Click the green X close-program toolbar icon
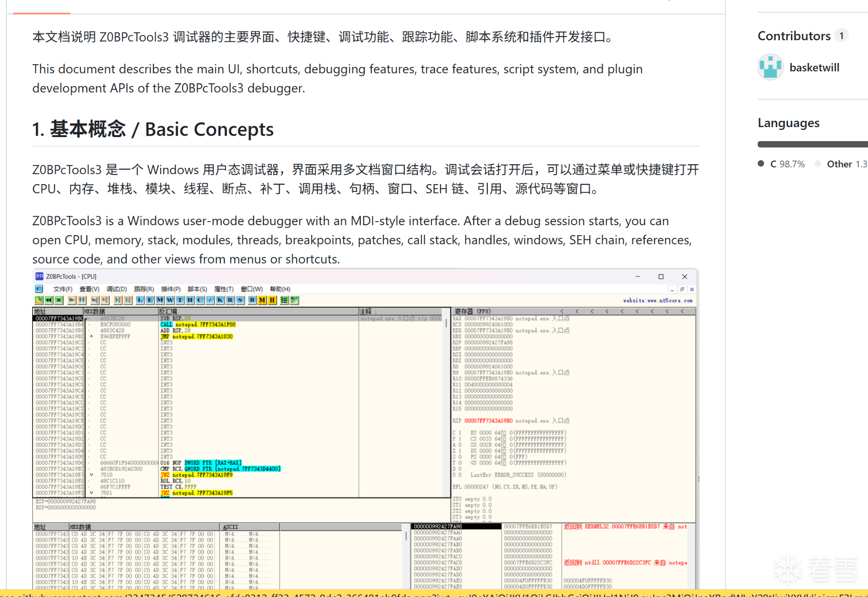The image size is (868, 597). tap(59, 300)
